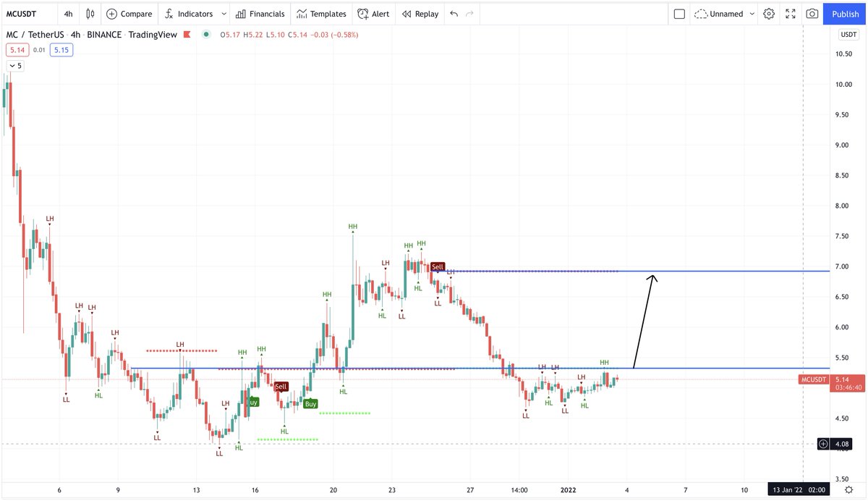
Task: Click the red flag next to TradingView
Action: 187,34
